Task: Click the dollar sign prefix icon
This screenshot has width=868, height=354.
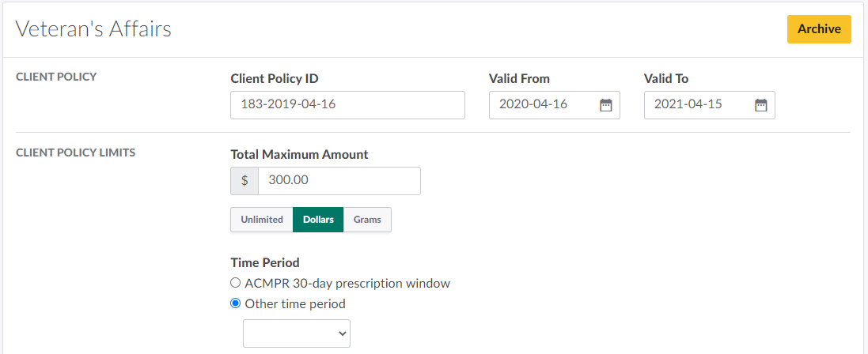Action: [244, 180]
